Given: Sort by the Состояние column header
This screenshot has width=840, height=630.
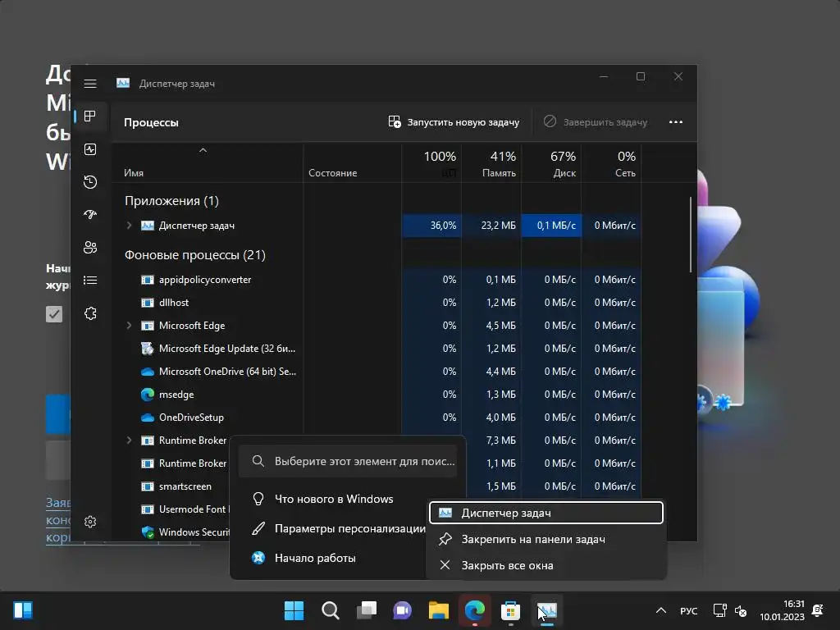Looking at the screenshot, I should point(352,163).
